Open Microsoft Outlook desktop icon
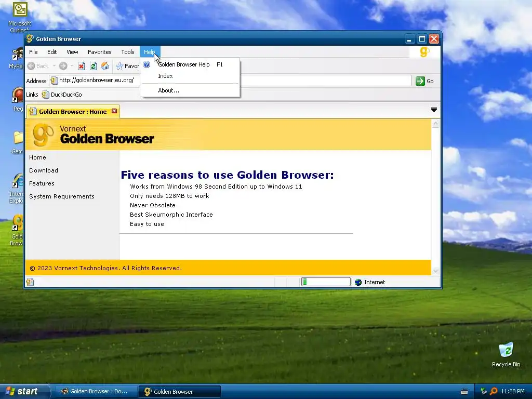 20,17
